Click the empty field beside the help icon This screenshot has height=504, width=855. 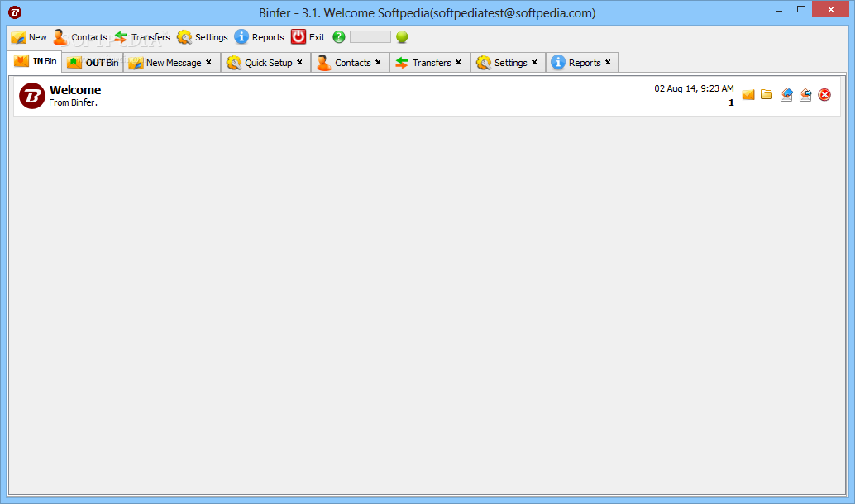coord(370,37)
